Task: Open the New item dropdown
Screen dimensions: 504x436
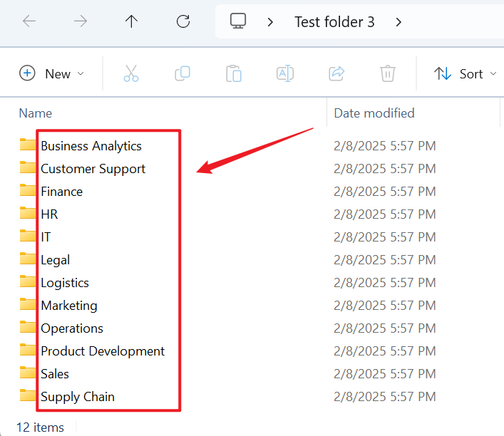Action: click(52, 73)
